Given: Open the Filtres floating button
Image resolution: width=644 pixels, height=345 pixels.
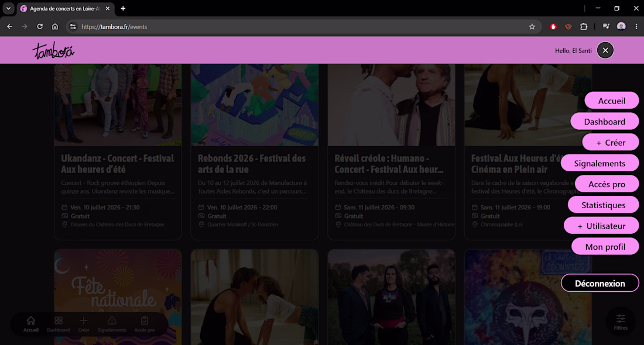Looking at the screenshot, I should pyautogui.click(x=621, y=322).
